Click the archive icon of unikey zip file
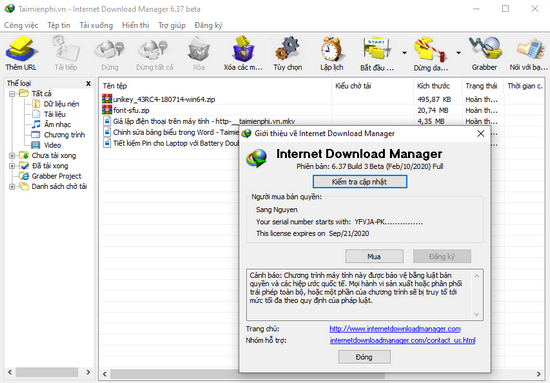Screen dimensions: 550x383 coord(107,99)
